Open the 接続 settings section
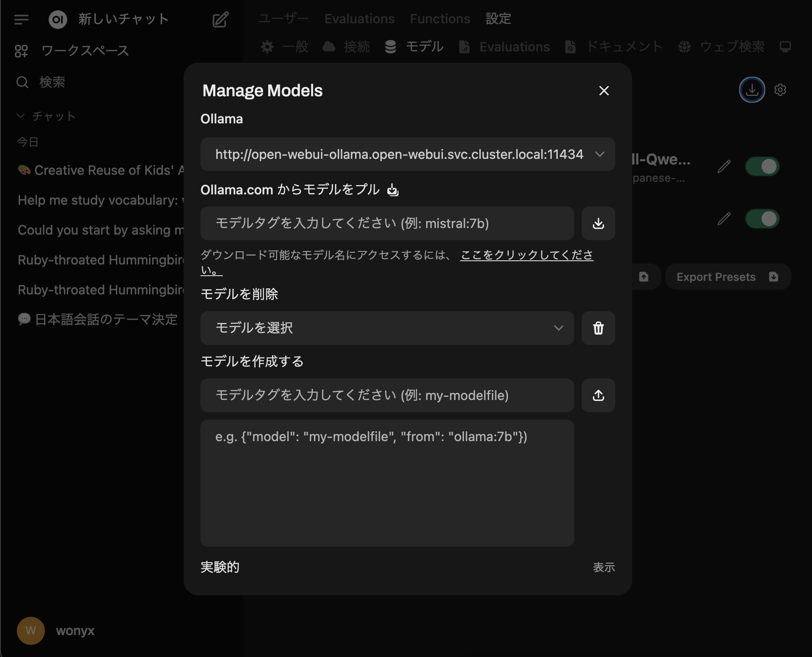Image resolution: width=812 pixels, height=657 pixels. [346, 47]
